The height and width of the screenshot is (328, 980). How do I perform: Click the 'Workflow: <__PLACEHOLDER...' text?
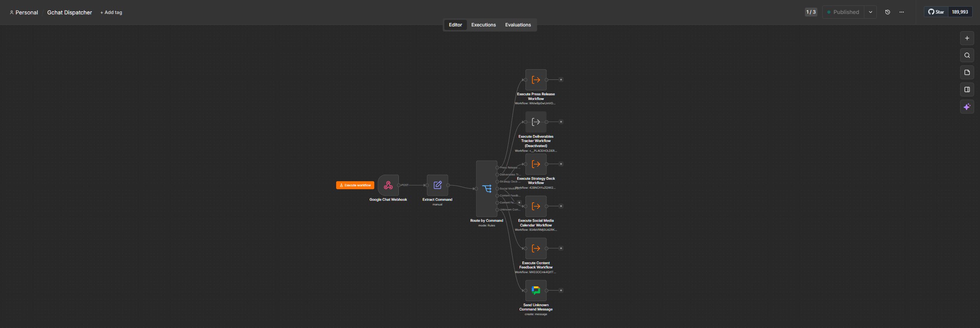(x=536, y=151)
